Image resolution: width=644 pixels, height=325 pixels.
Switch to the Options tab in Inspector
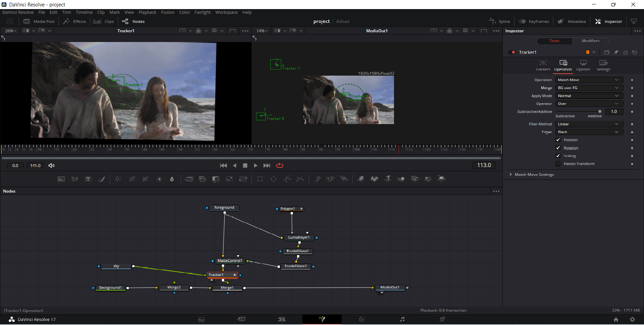coord(583,65)
